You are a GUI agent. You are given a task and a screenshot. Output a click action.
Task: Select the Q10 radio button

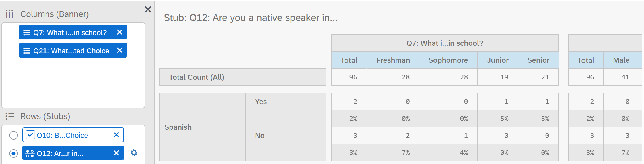point(13,135)
